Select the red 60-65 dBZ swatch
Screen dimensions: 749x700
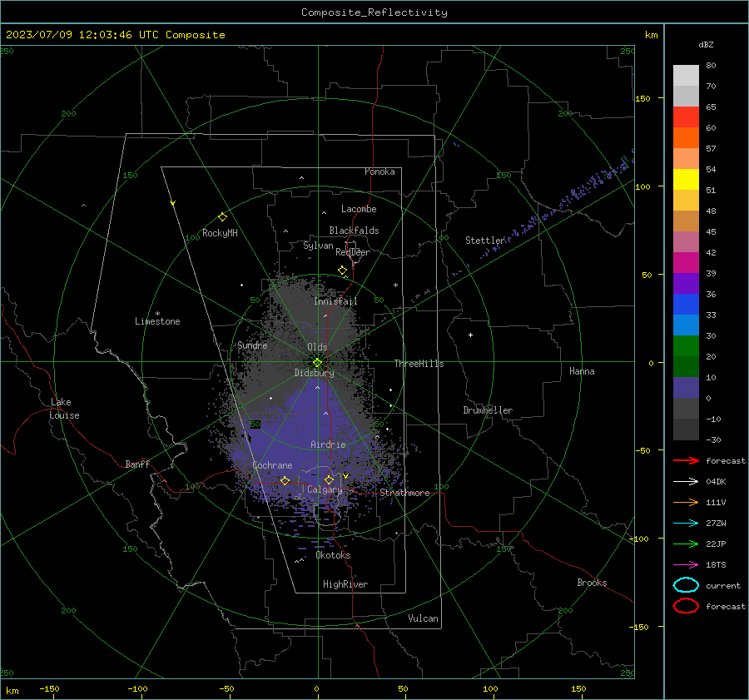pos(686,117)
